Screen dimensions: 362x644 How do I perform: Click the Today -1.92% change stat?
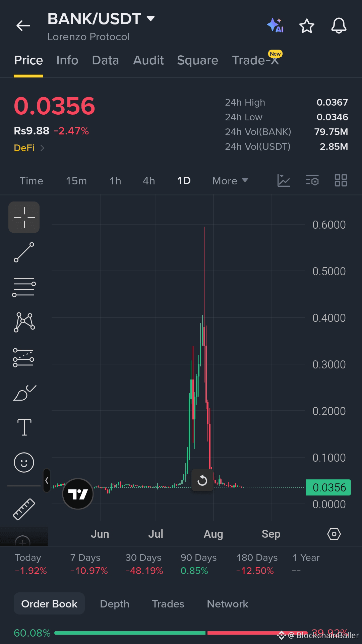coord(31,564)
